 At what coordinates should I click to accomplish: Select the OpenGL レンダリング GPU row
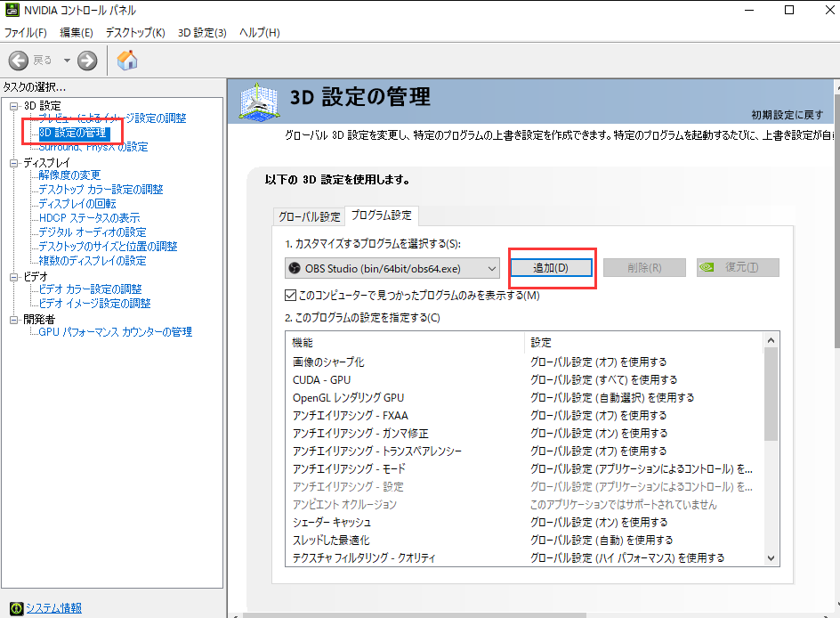[x=524, y=398]
